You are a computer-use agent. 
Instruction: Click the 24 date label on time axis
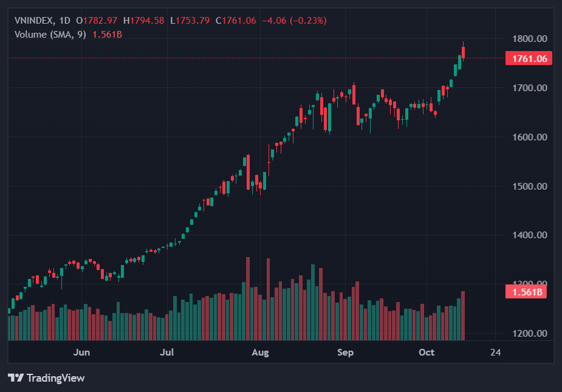[x=495, y=352]
